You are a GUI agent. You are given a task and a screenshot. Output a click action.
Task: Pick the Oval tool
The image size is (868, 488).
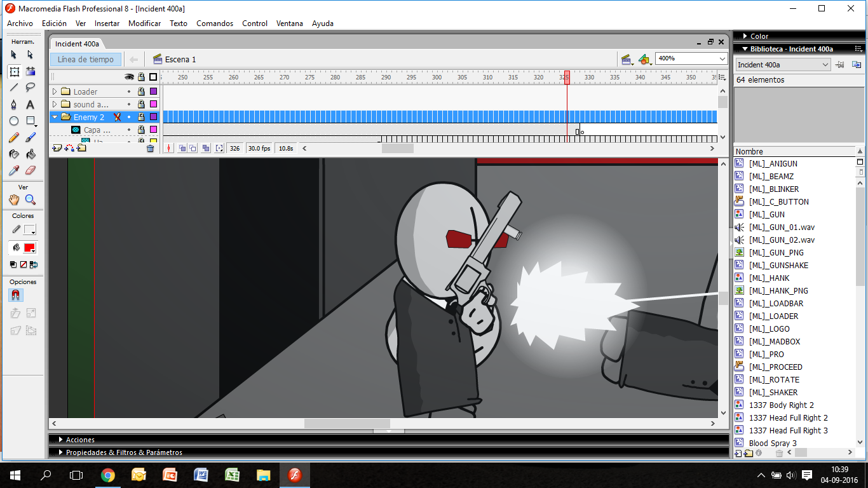(14, 121)
